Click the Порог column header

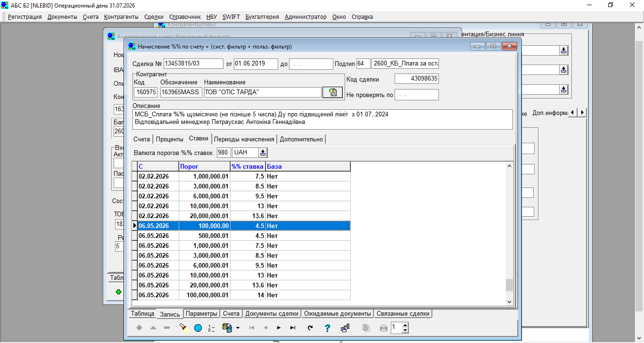tap(205, 166)
